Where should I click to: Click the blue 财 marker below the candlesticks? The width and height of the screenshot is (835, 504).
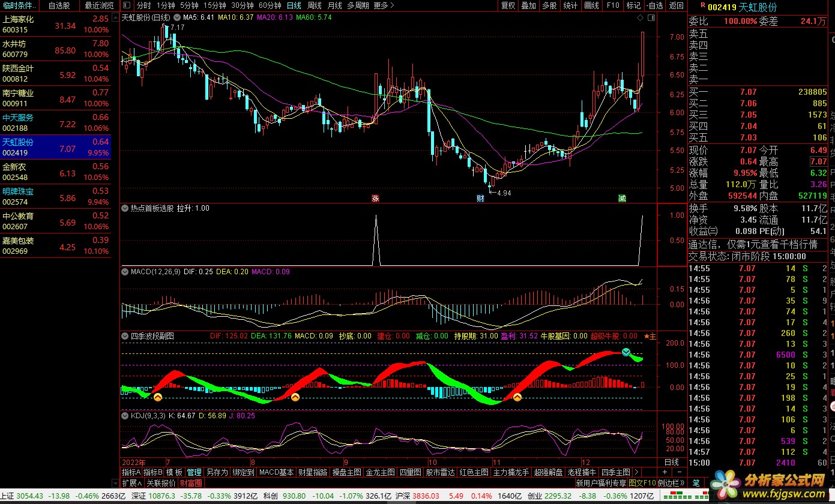click(x=480, y=198)
